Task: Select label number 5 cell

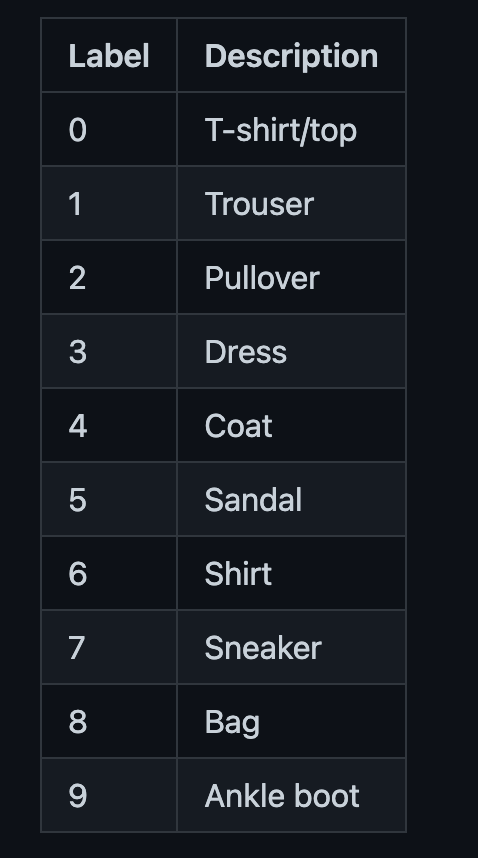Action: [x=109, y=499]
